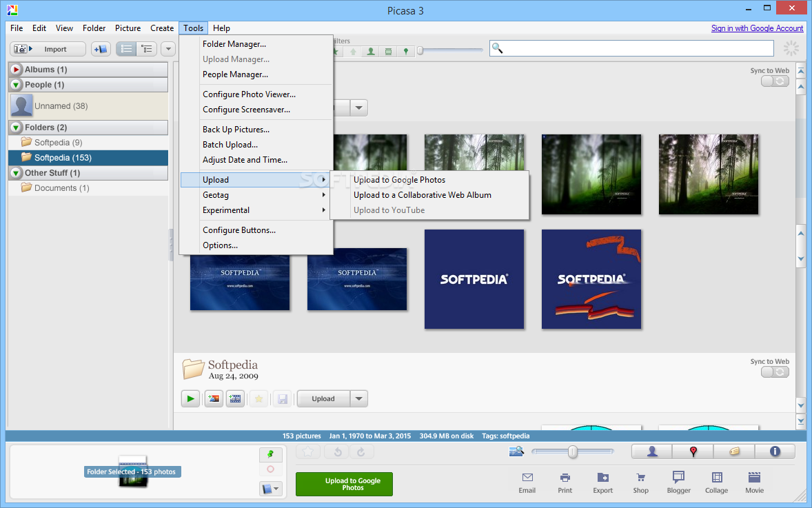Select Configure Screensaver entry
This screenshot has width=812, height=508.
[x=256, y=110]
